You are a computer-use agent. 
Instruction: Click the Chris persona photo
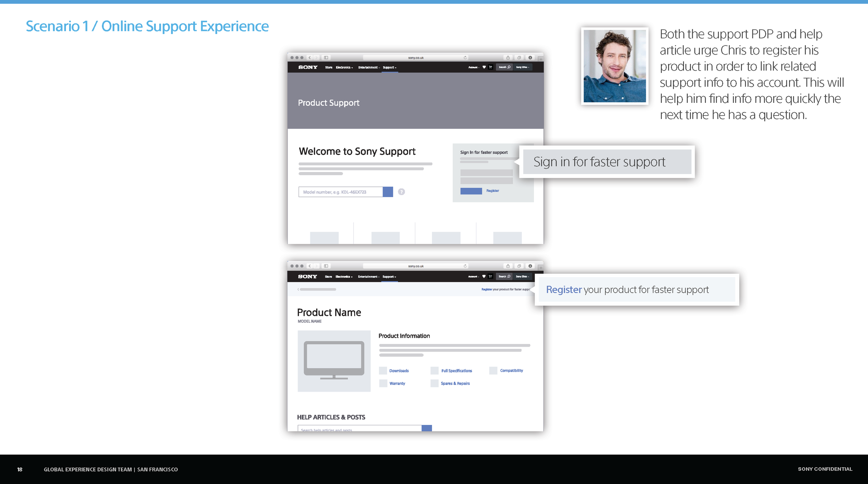click(615, 66)
